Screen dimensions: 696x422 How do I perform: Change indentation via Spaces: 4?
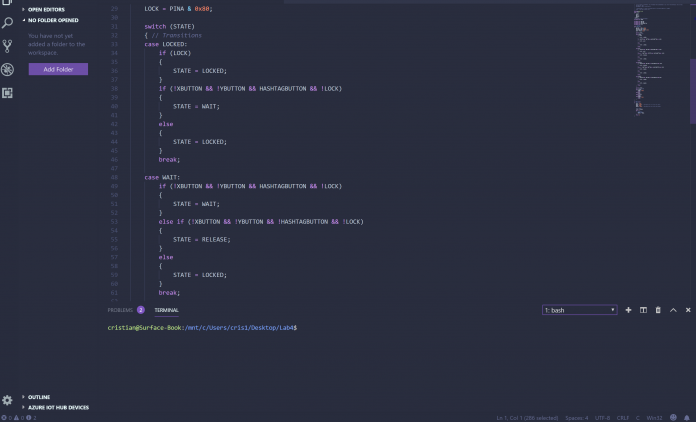tap(577, 418)
